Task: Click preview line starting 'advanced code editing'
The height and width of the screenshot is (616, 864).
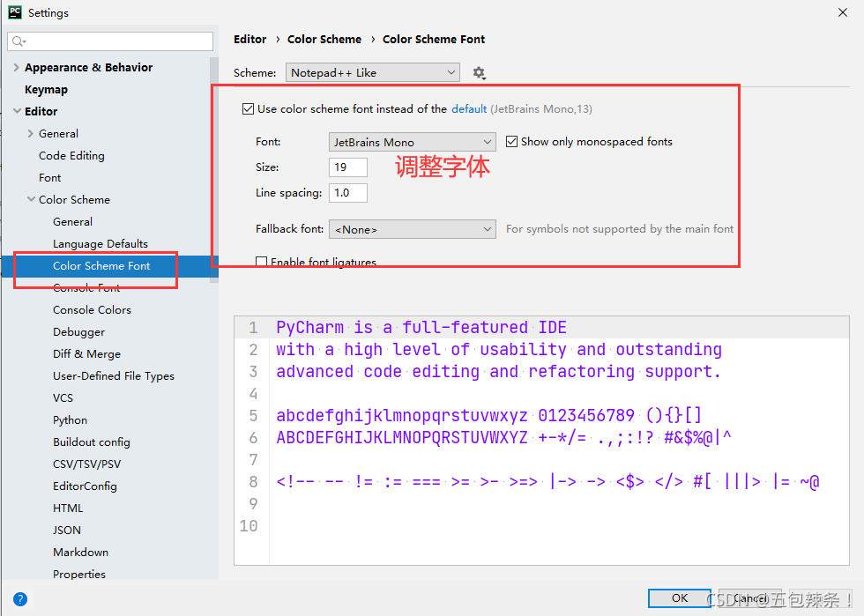Action: click(498, 371)
